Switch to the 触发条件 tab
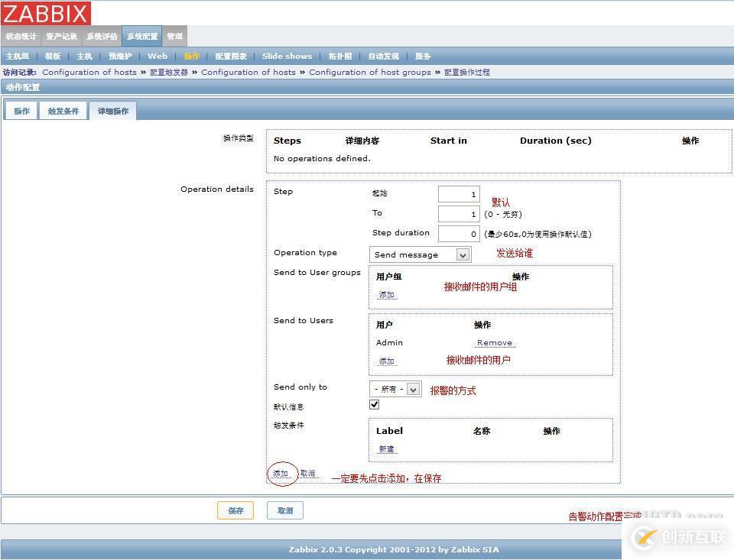 63,111
